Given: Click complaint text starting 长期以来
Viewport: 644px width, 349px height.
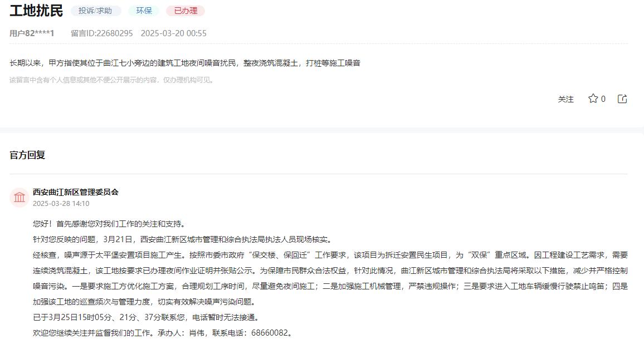Looking at the screenshot, I should coord(185,63).
